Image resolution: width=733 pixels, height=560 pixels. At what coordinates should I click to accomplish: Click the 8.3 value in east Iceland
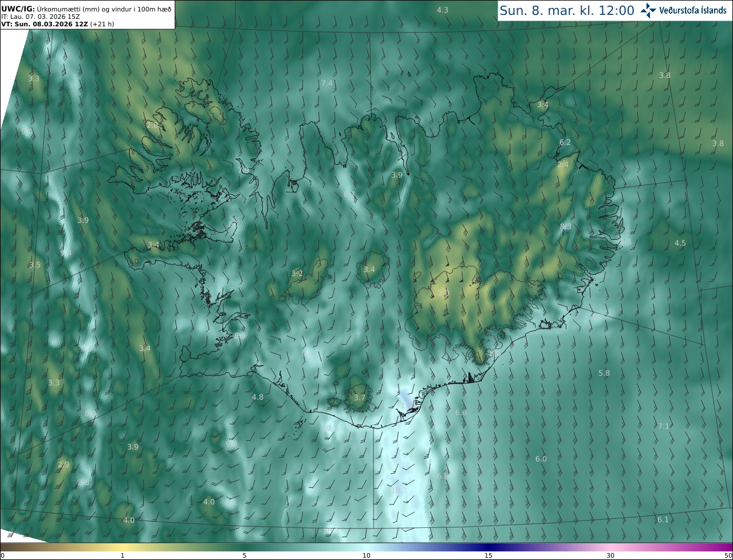pos(566,227)
